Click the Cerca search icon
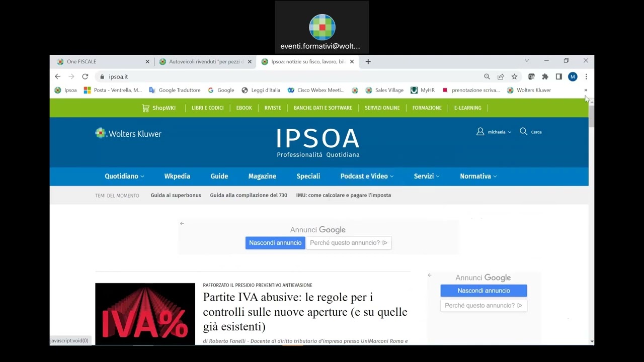This screenshot has width=644, height=362. 523,131
